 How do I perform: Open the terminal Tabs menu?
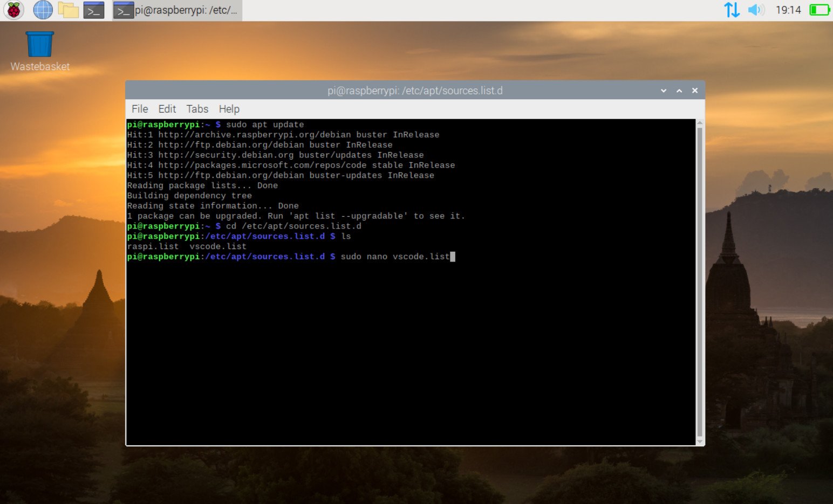pyautogui.click(x=197, y=109)
